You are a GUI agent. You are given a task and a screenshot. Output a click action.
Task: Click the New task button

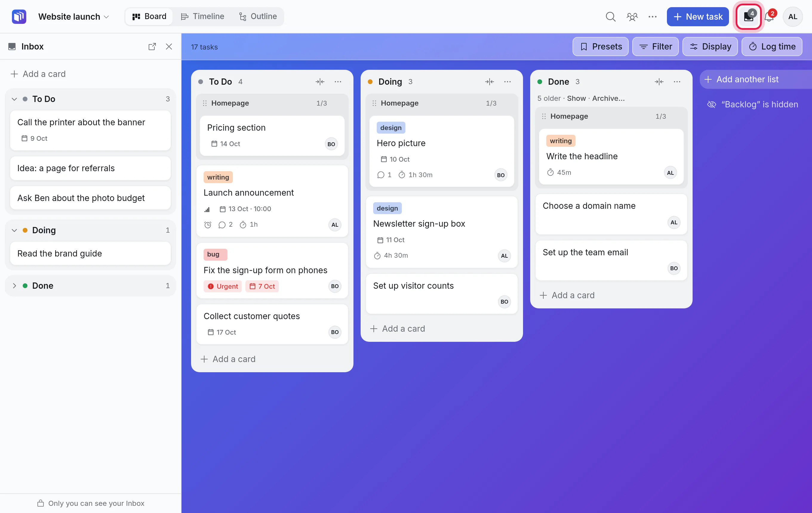point(698,16)
